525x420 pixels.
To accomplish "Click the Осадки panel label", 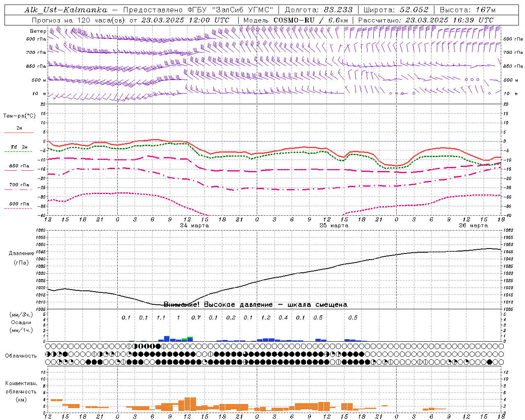I will [21, 323].
